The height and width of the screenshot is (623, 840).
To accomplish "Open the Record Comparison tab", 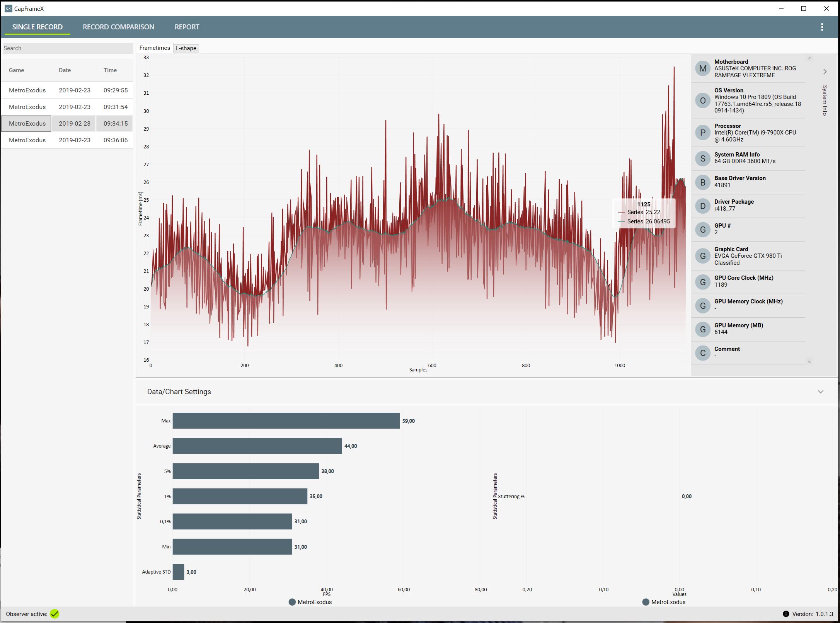I will [118, 27].
